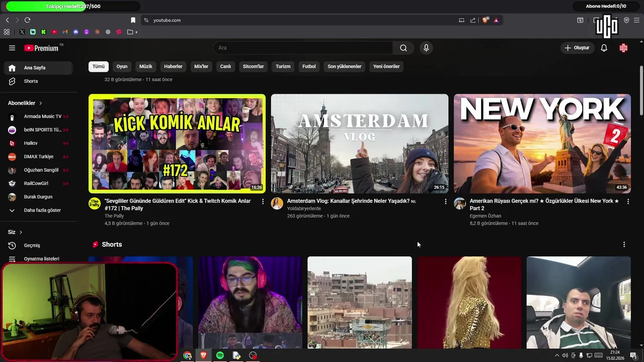The width and height of the screenshot is (644, 362).
Task: Open the browser main menu icon
Action: (636, 20)
